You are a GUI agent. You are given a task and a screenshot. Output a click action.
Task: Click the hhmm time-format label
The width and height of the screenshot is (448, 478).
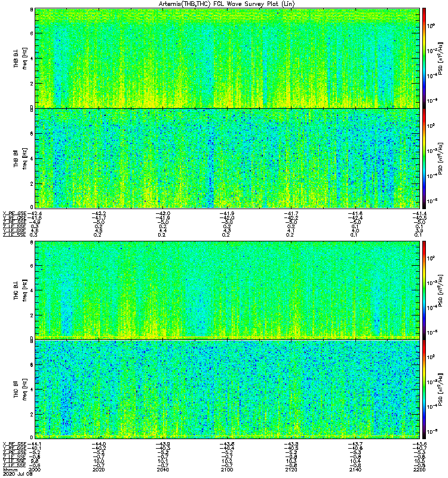[x=11, y=470]
